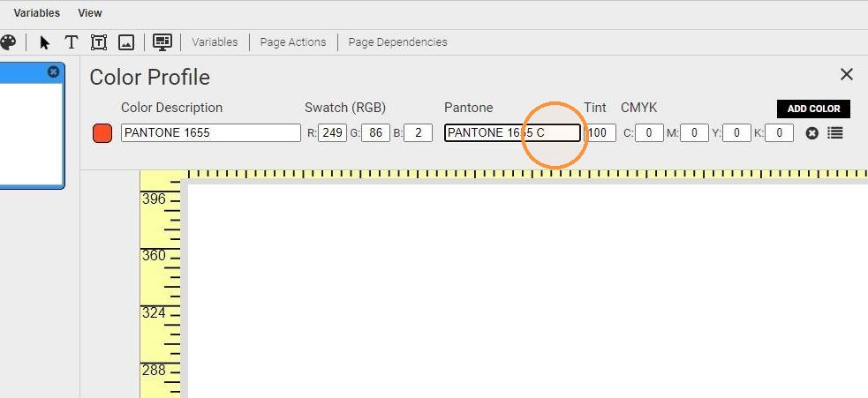Image resolution: width=868 pixels, height=398 pixels.
Task: Click the CMYK Y value field
Action: [x=736, y=133]
